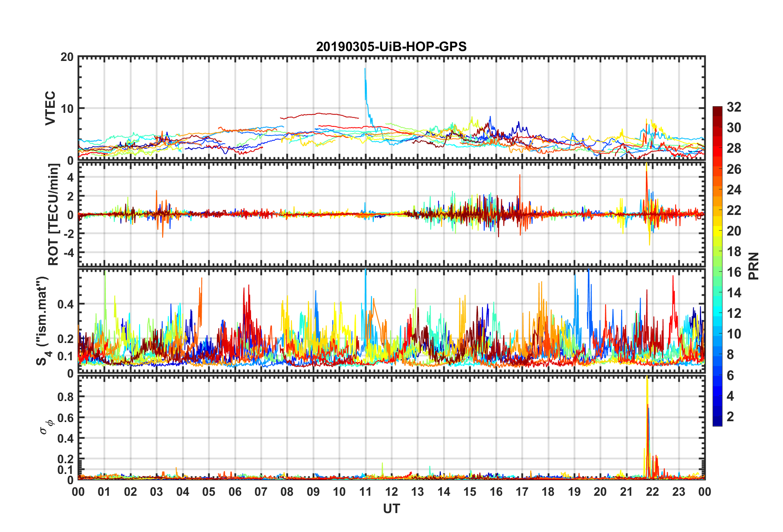Click colorbar tick label "26"
783x532 pixels.
(734, 169)
